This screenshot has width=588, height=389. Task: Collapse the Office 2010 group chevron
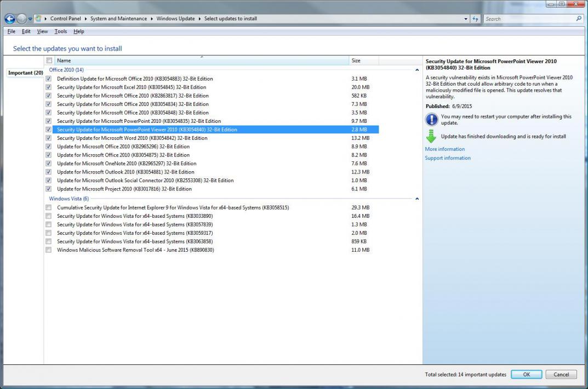417,70
